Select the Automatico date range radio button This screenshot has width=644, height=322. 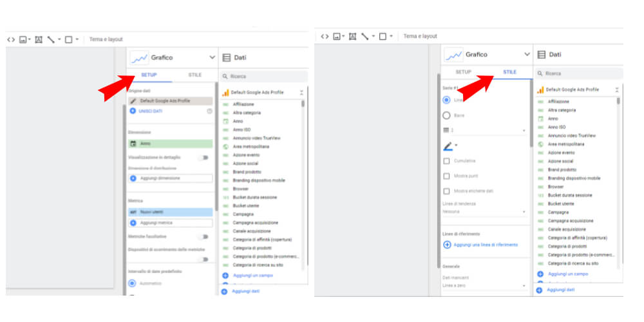[x=132, y=283]
